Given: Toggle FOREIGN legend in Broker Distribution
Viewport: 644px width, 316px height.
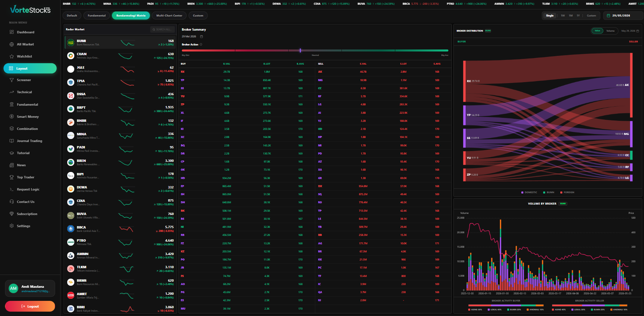Looking at the screenshot, I should pyautogui.click(x=567, y=192).
